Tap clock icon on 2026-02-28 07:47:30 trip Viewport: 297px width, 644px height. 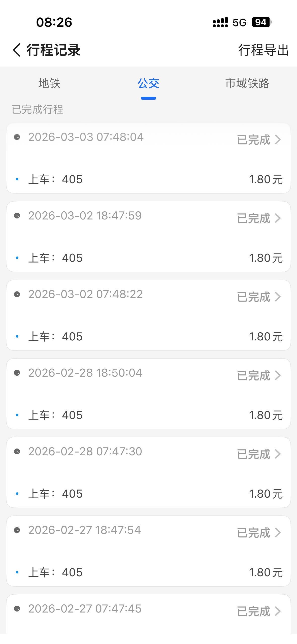[x=17, y=452]
